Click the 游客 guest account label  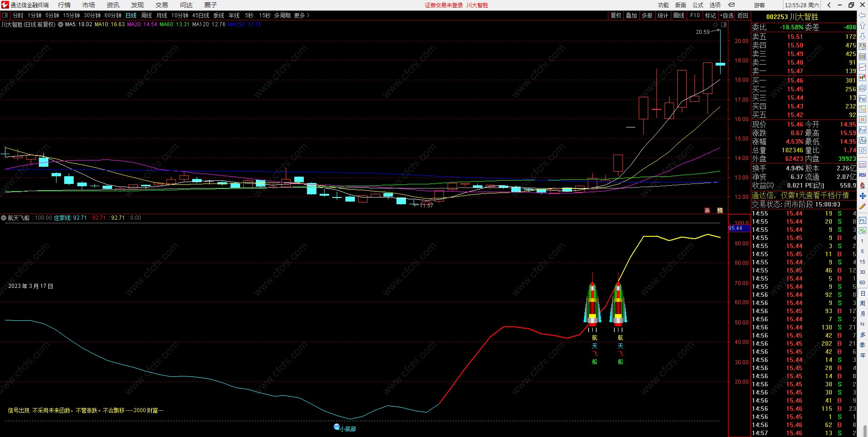coord(759,5)
